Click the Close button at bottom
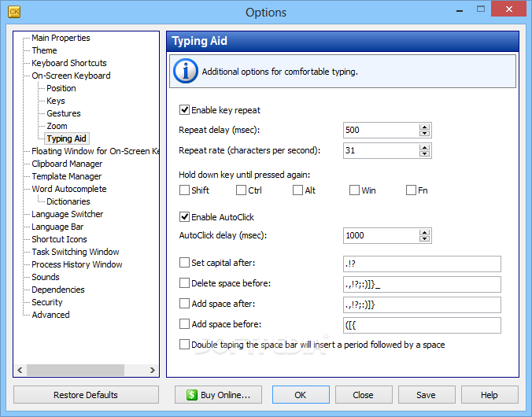 click(364, 395)
